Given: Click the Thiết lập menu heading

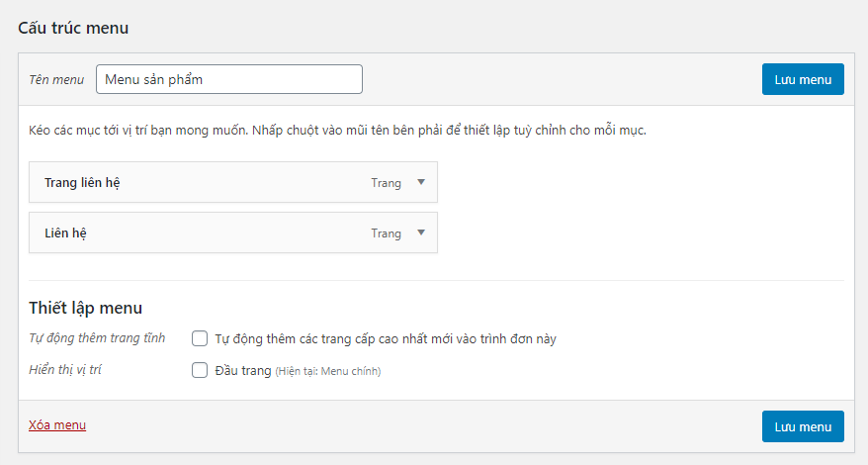Looking at the screenshot, I should pos(86,308).
